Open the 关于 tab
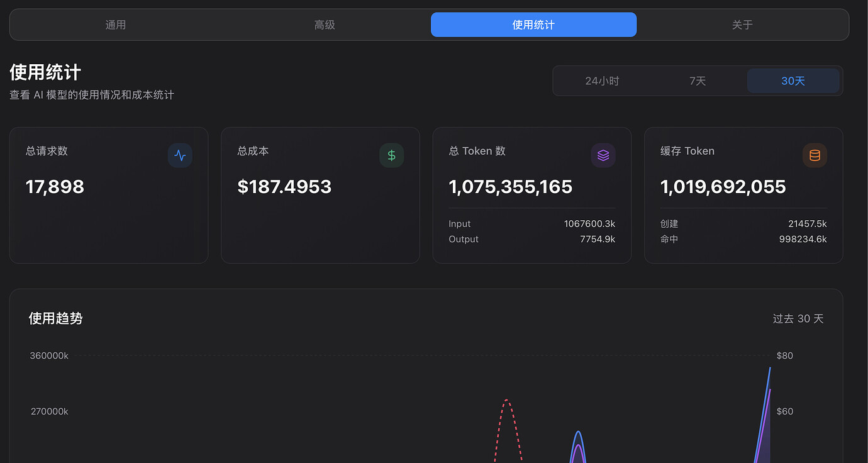Screen dimensions: 868x463 pyautogui.click(x=742, y=25)
